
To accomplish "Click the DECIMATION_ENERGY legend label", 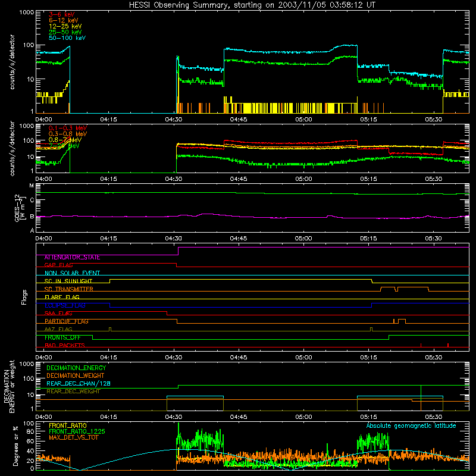I will coord(76,368).
